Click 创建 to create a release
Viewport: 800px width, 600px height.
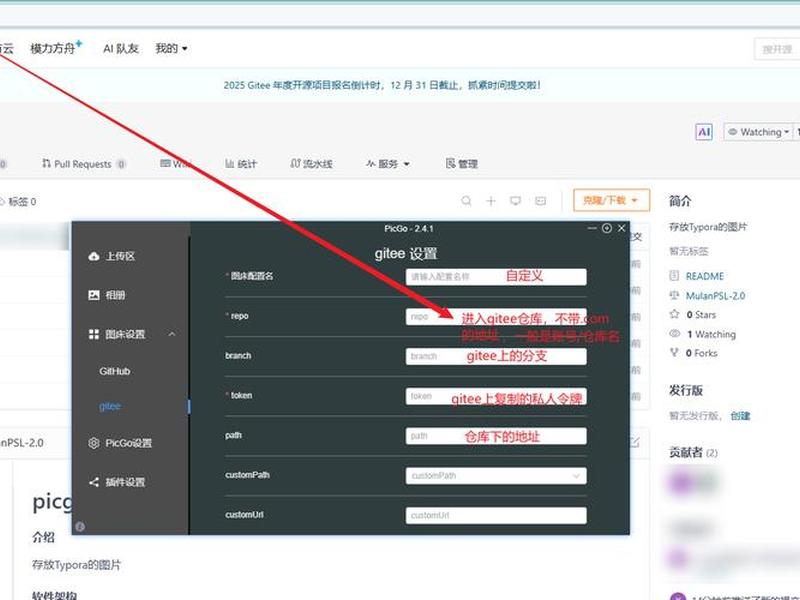click(x=740, y=416)
